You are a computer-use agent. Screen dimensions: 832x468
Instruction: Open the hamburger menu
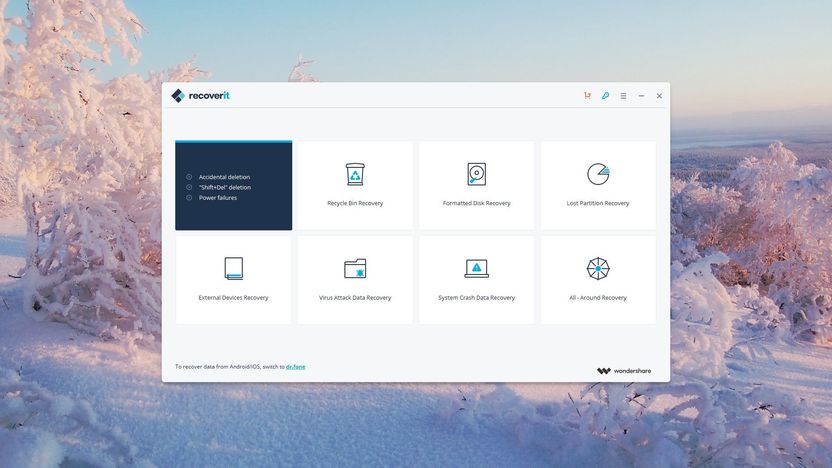tap(623, 96)
